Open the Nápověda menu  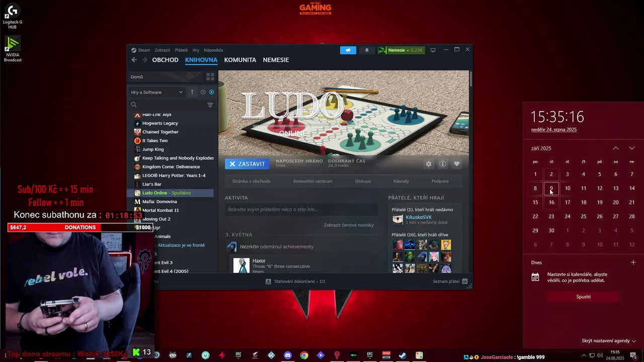(x=213, y=50)
